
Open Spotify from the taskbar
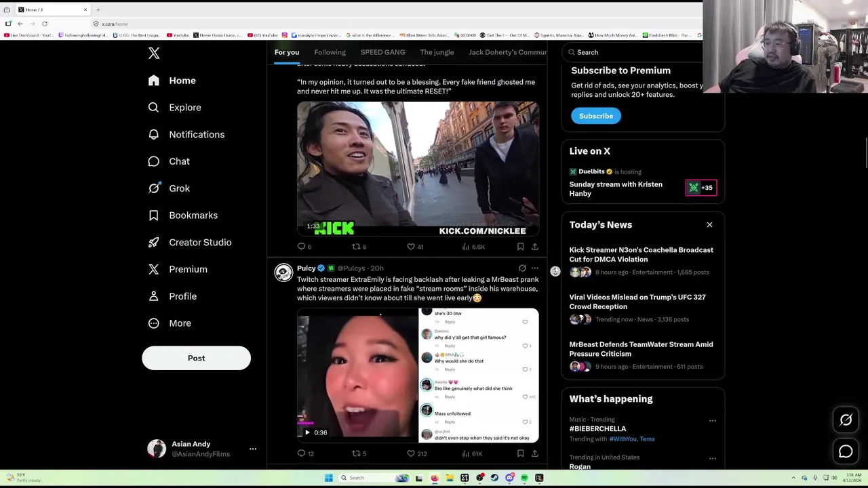(524, 478)
